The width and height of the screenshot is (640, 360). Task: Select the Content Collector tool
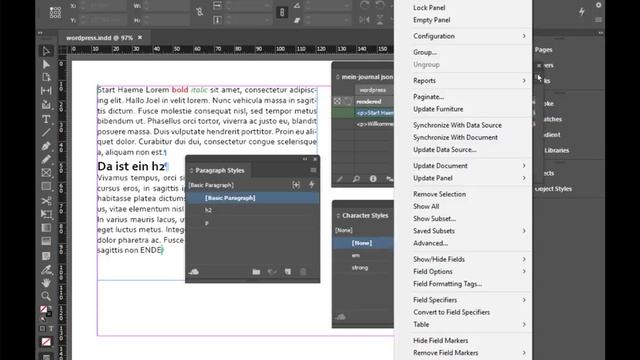46,104
